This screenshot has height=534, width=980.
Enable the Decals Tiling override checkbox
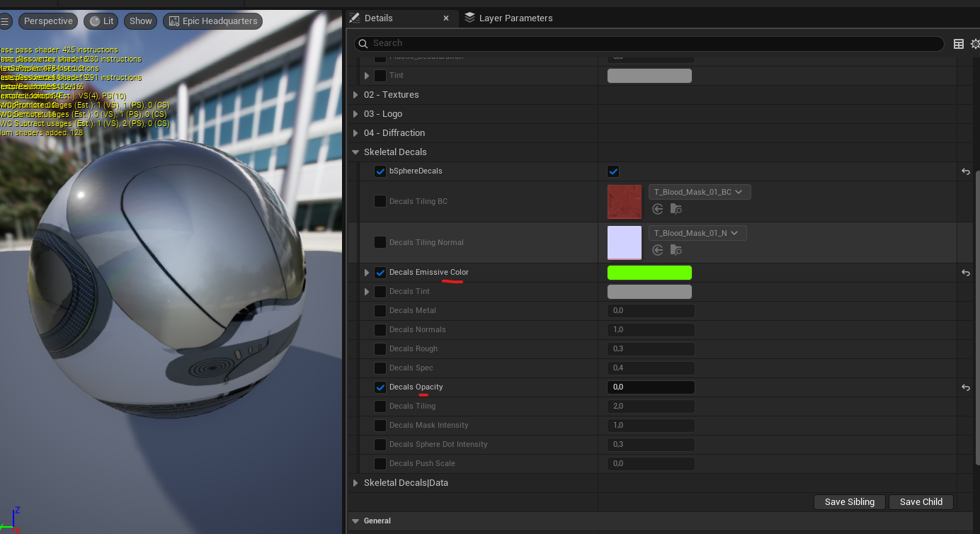tap(380, 407)
